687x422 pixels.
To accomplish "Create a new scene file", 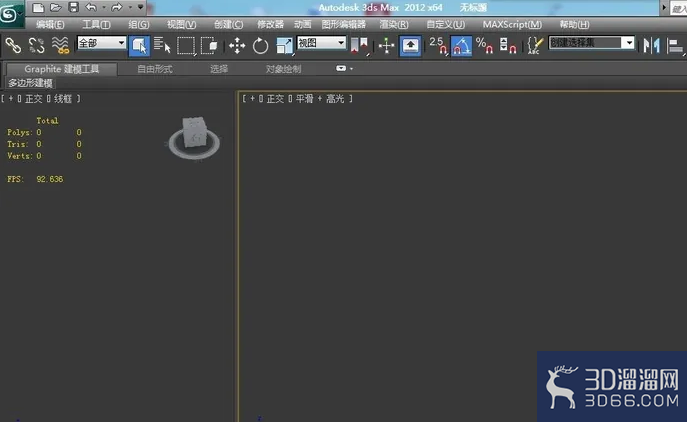I will 39,7.
